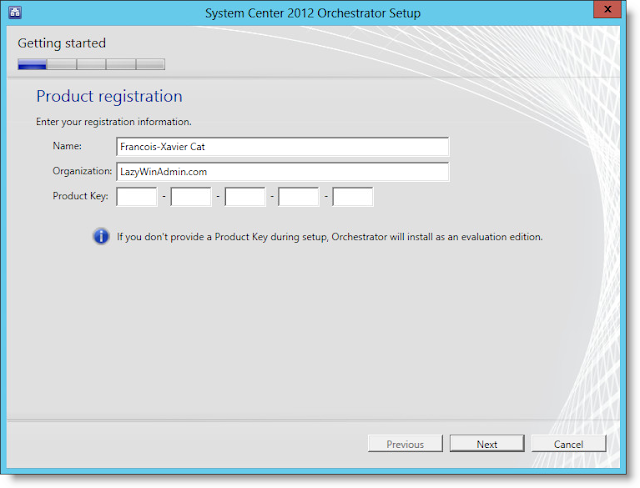Select the first Product Key box
This screenshot has height=488, width=640.
coord(137,197)
